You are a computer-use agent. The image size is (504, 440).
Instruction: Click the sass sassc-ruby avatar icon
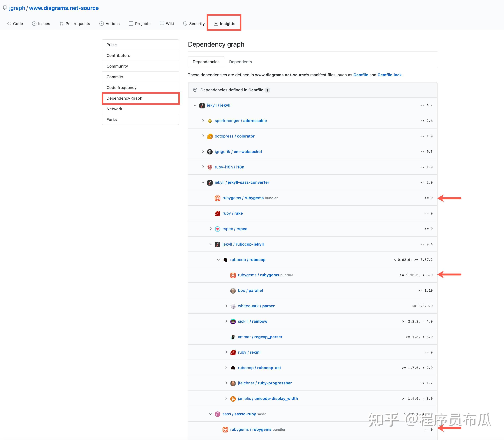click(x=217, y=414)
